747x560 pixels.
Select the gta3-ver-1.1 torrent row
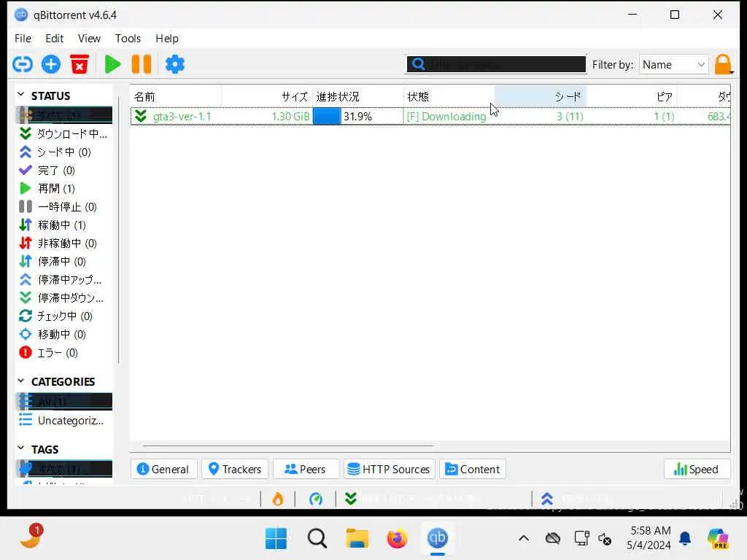[430, 116]
